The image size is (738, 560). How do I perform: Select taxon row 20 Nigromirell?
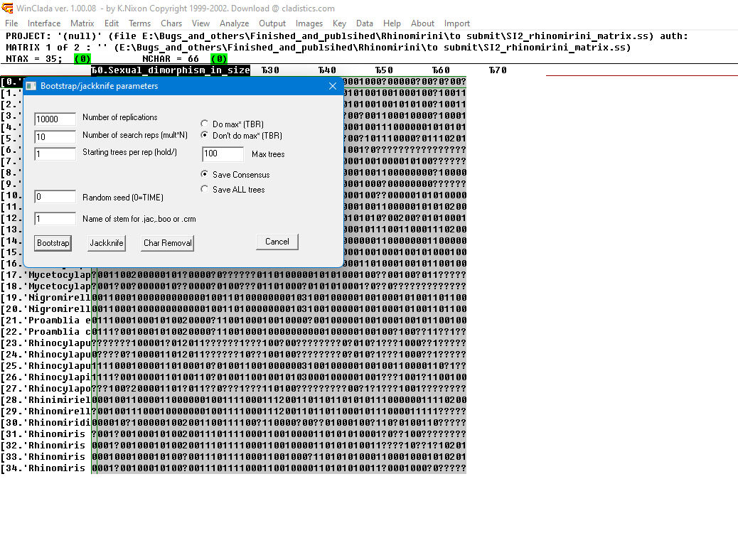coord(46,308)
